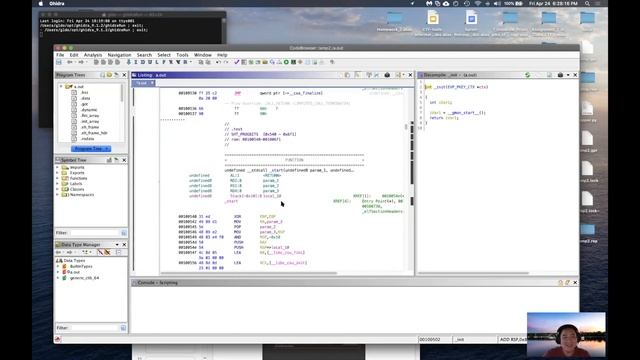Click the next Instruction 'I' toolbar icon
The width and height of the screenshot is (640, 360).
click(x=136, y=62)
